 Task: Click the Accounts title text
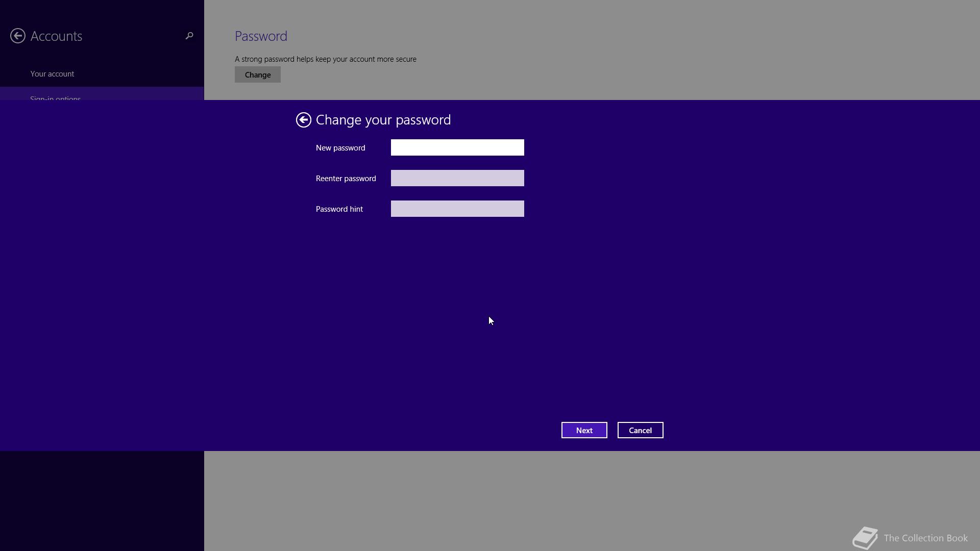click(x=56, y=36)
